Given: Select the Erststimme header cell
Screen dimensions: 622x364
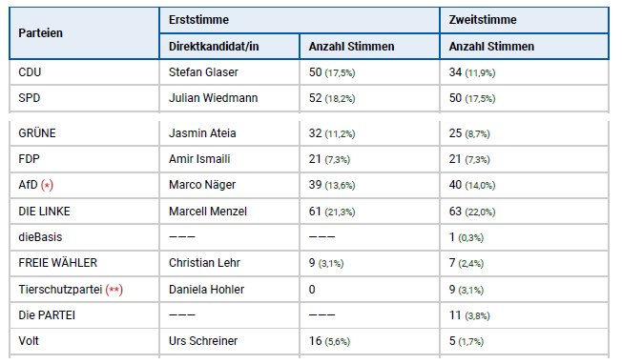Looking at the screenshot, I should (x=300, y=20).
